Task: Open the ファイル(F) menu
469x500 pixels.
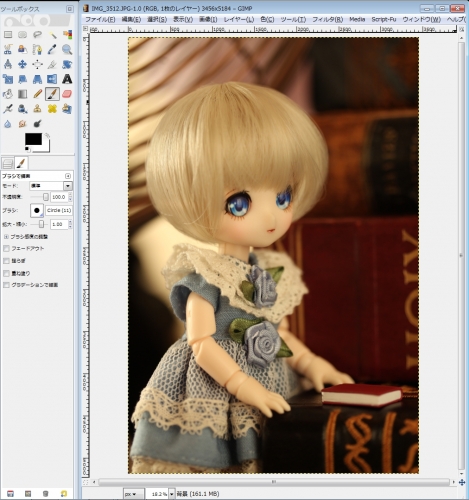Action: [x=100, y=19]
